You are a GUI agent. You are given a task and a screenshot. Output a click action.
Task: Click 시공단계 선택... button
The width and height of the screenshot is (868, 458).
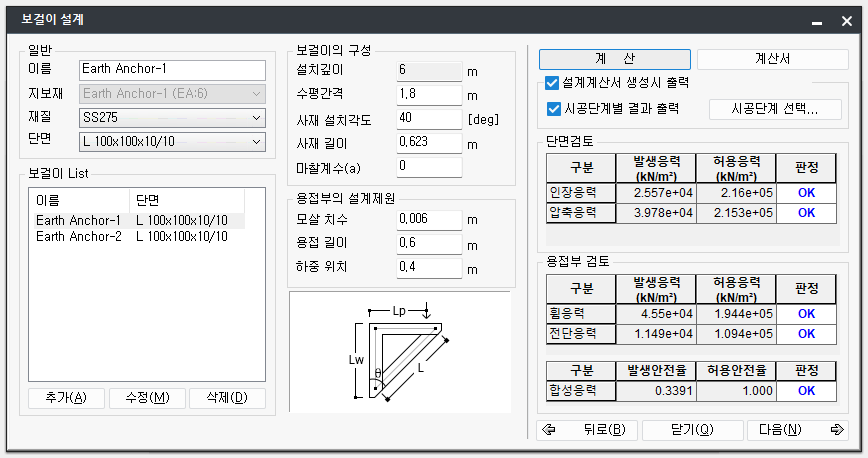click(x=774, y=109)
